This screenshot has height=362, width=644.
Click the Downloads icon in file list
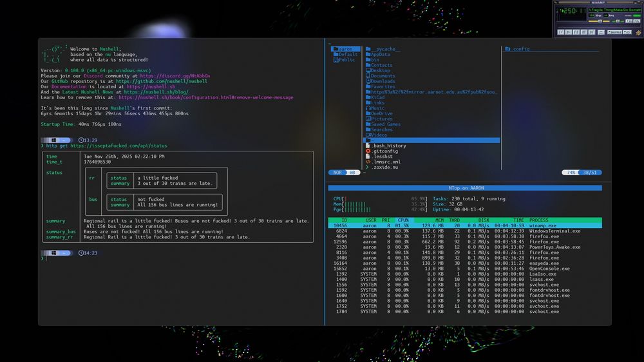click(368, 81)
